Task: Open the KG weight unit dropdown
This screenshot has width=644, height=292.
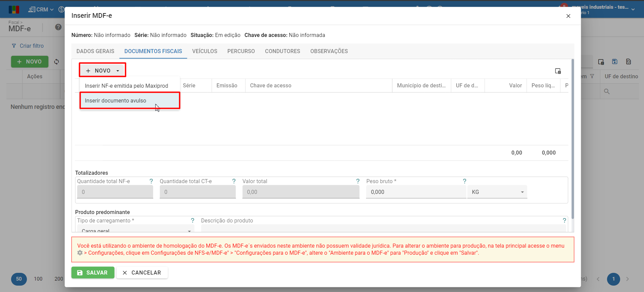Action: (497, 192)
